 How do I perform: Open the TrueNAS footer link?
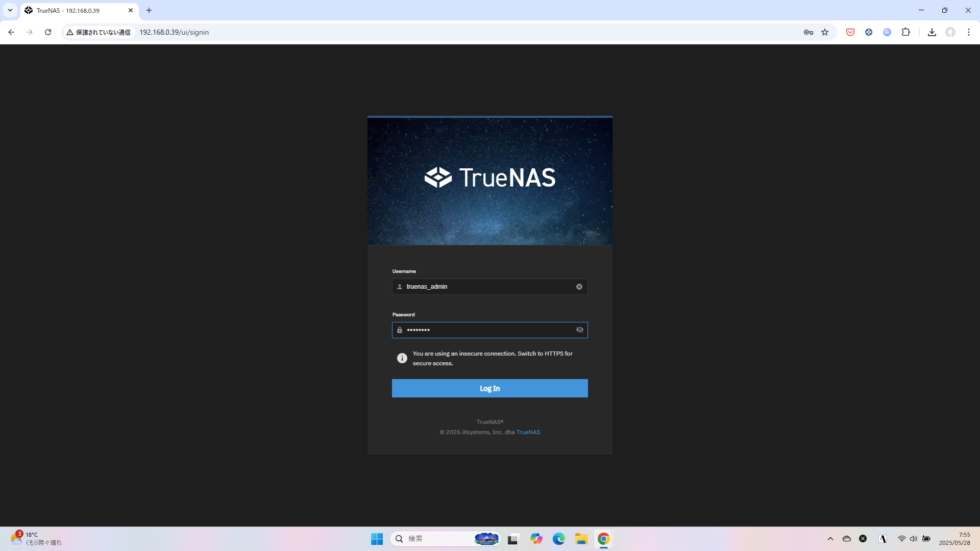coord(528,432)
